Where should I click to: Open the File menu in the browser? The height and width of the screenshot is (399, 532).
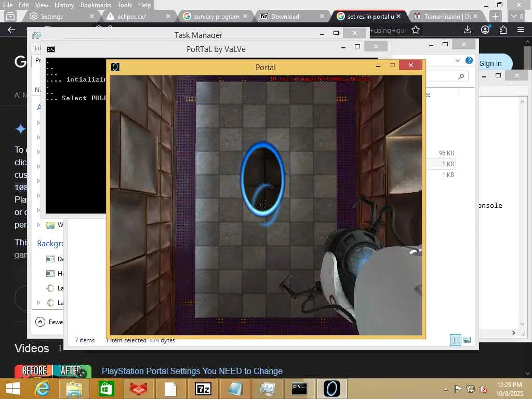coord(7,5)
